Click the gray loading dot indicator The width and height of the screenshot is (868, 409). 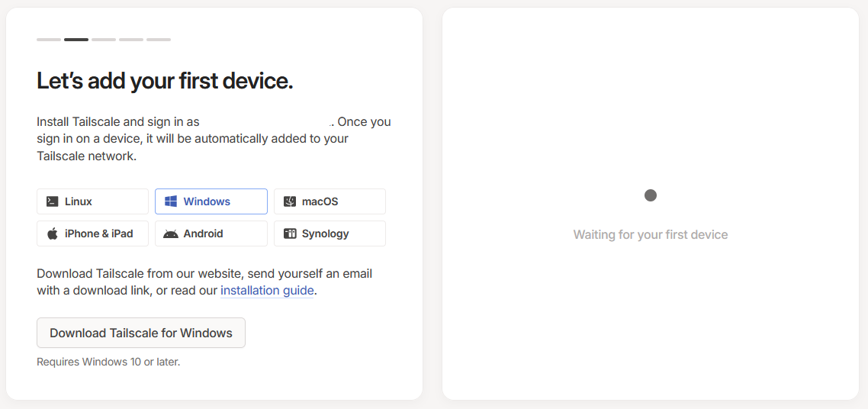click(651, 195)
